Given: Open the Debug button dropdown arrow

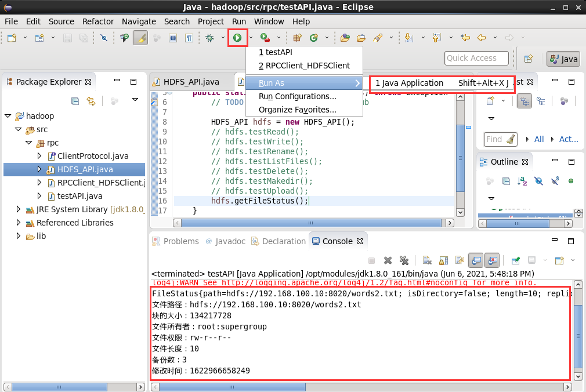Looking at the screenshot, I should [x=223, y=37].
